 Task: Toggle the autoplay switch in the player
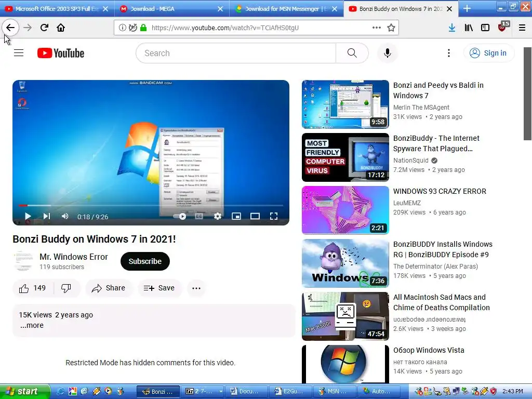(180, 216)
